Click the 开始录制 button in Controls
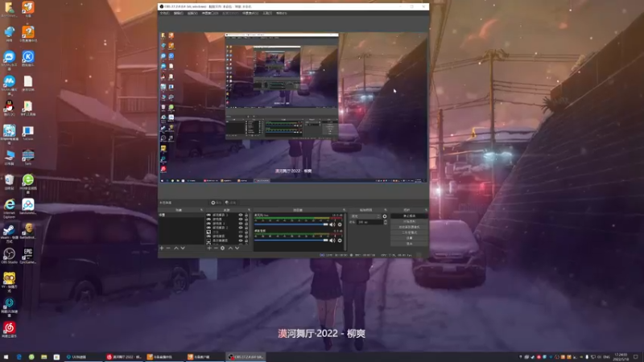Screen dimensions: 644x362 [x=409, y=221]
